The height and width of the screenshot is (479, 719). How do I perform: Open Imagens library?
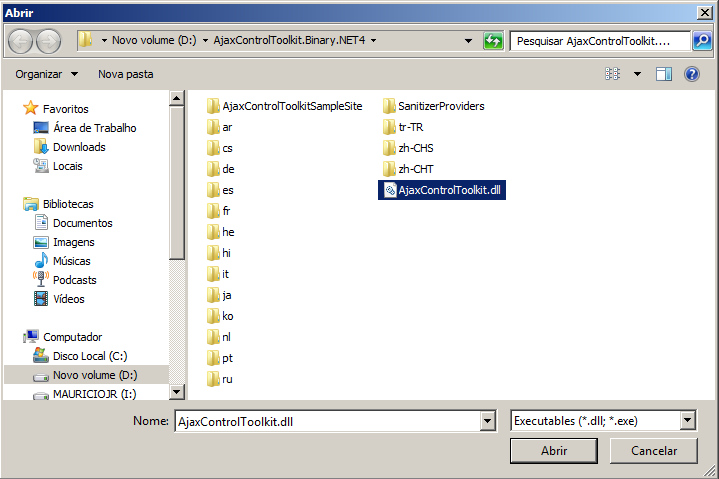pyautogui.click(x=64, y=242)
